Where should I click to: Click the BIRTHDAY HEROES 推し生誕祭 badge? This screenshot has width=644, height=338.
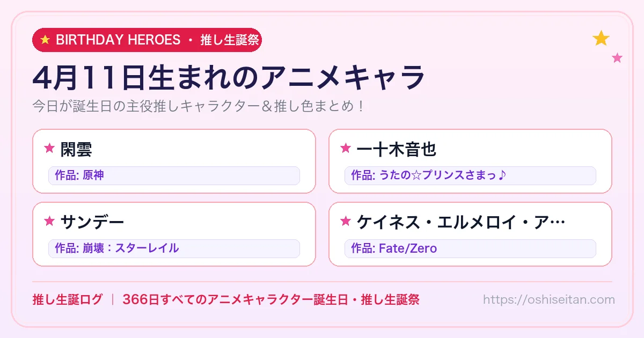(x=147, y=40)
